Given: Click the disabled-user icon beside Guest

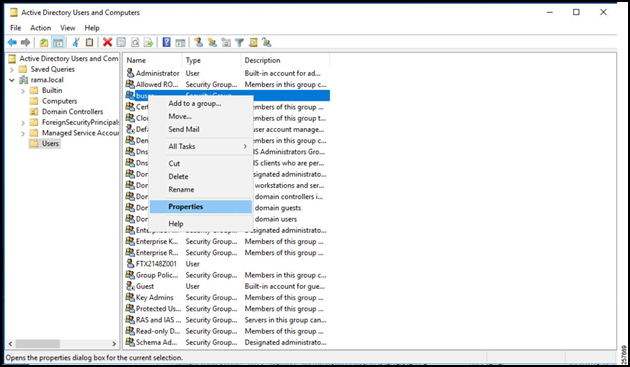Looking at the screenshot, I should pyautogui.click(x=130, y=286).
